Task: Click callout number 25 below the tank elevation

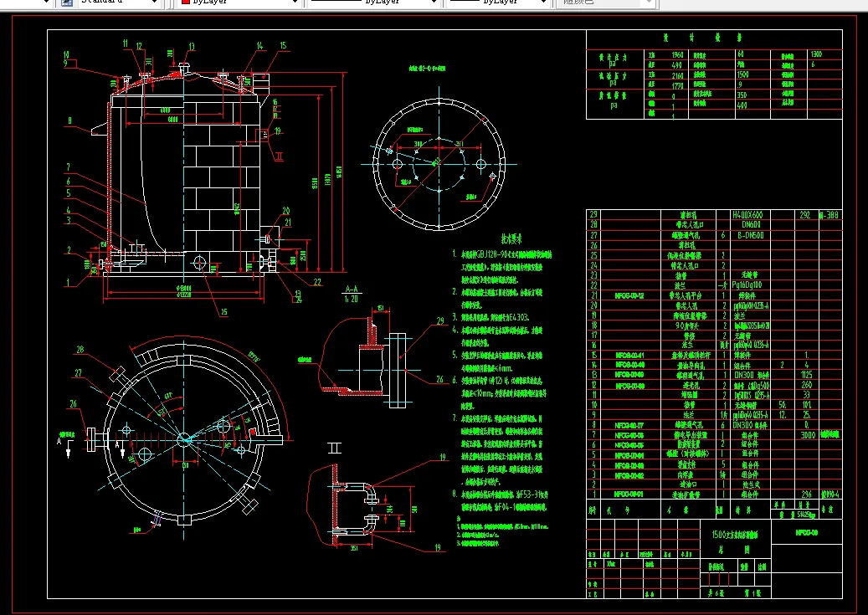Action: pyautogui.click(x=224, y=312)
